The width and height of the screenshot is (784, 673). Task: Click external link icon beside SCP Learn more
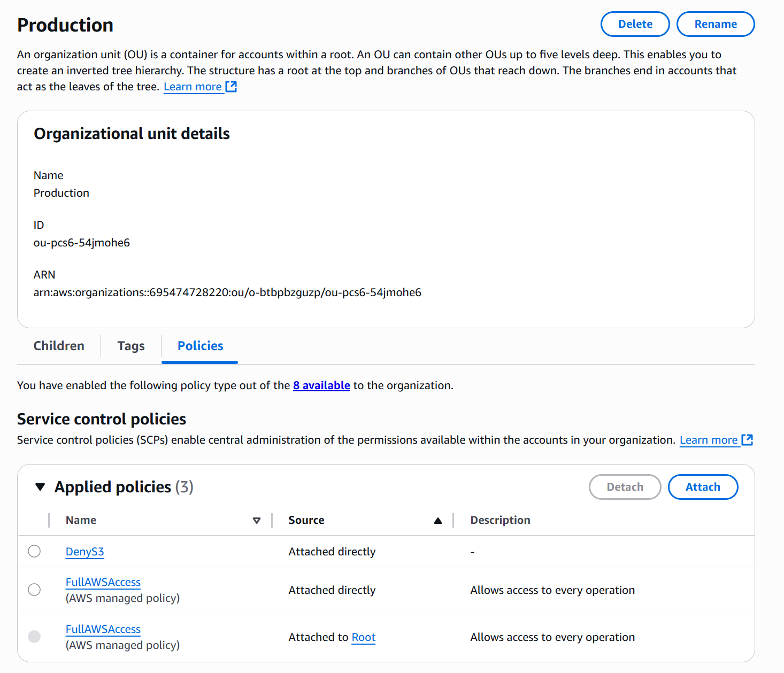click(747, 440)
